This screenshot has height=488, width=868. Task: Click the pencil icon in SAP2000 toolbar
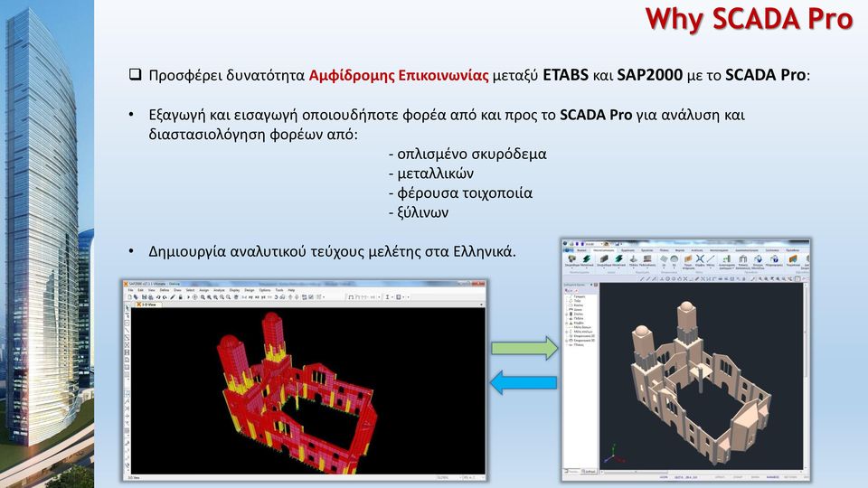[x=172, y=297]
